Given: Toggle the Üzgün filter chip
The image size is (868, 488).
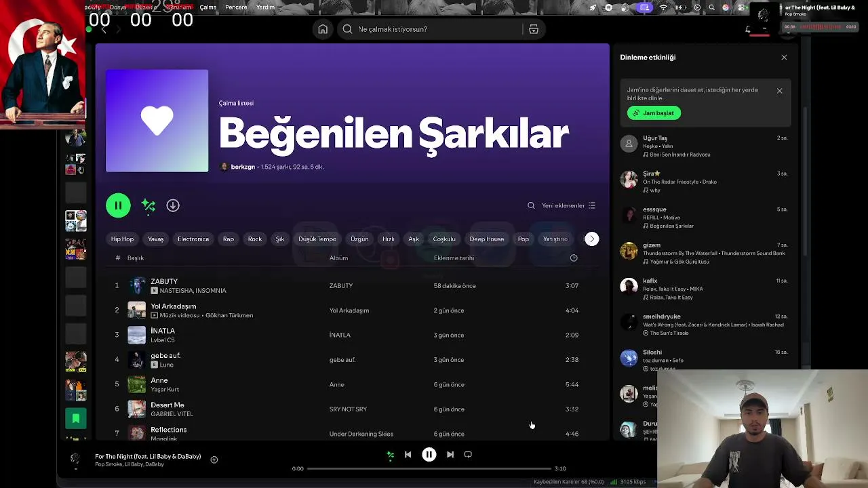Looking at the screenshot, I should click(x=359, y=239).
